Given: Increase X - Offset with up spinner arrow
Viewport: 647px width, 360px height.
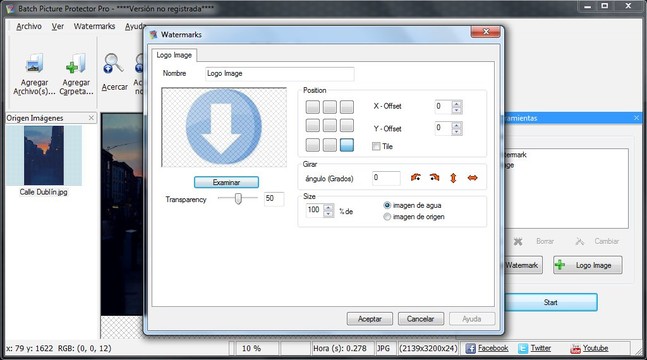Looking at the screenshot, I should [456, 104].
